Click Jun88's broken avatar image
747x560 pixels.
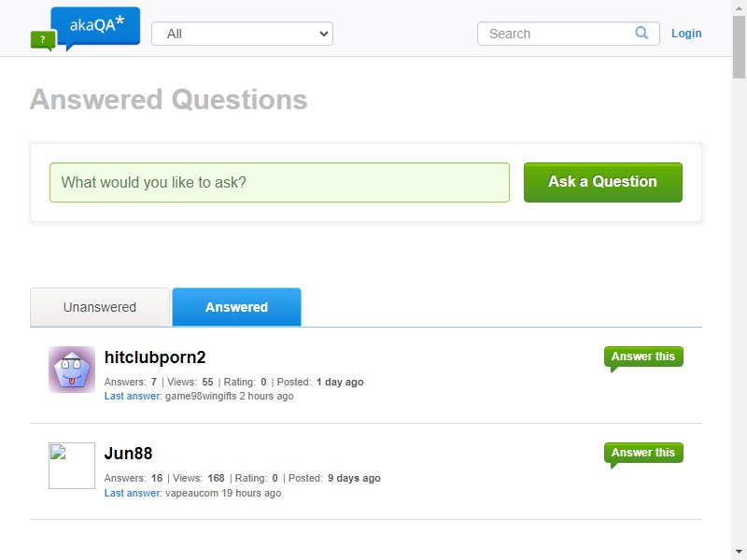tap(72, 466)
